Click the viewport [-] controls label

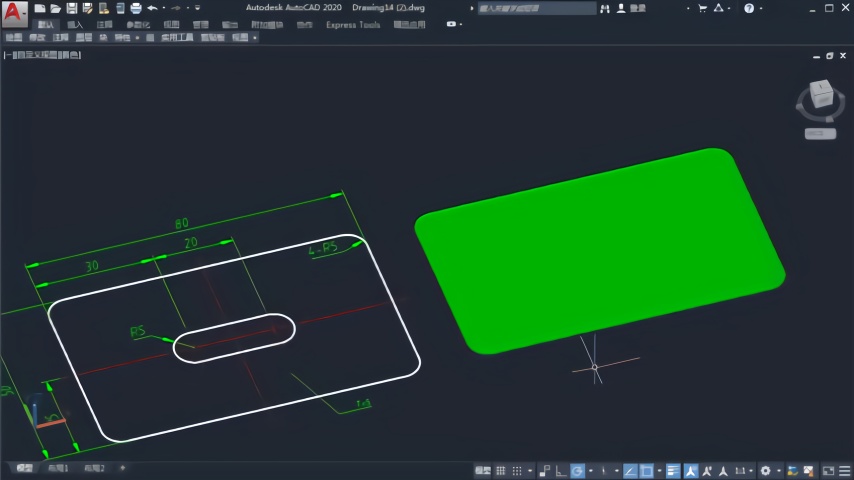coord(7,55)
